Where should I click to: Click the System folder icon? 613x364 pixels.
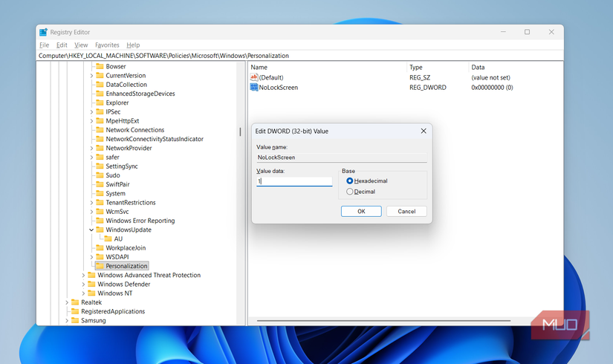(100, 193)
